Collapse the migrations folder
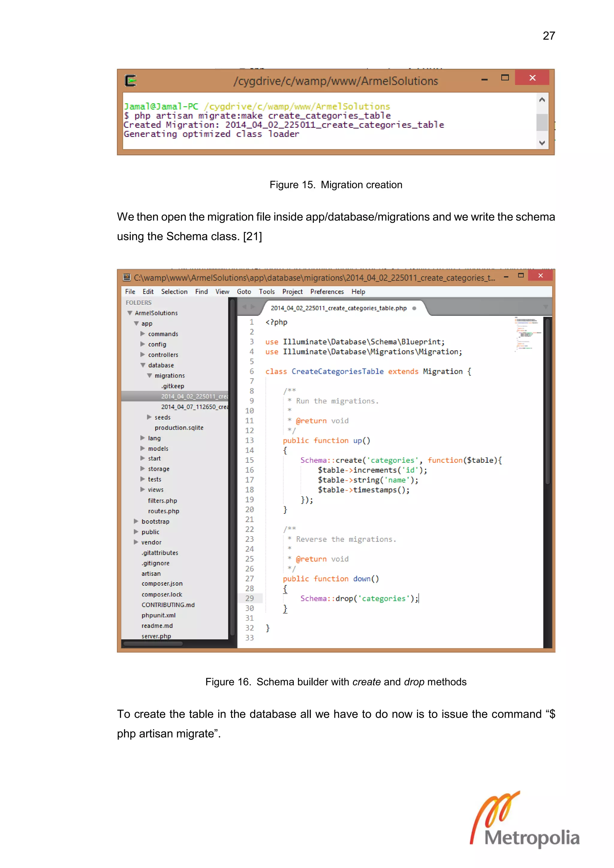The height and width of the screenshot is (868, 614). click(x=149, y=376)
